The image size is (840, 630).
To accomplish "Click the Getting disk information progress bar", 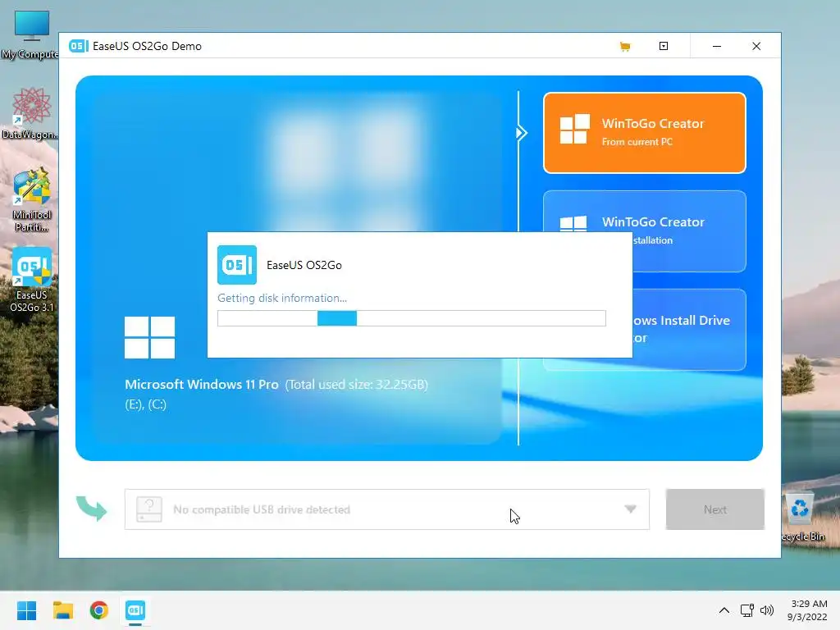I will coord(412,318).
